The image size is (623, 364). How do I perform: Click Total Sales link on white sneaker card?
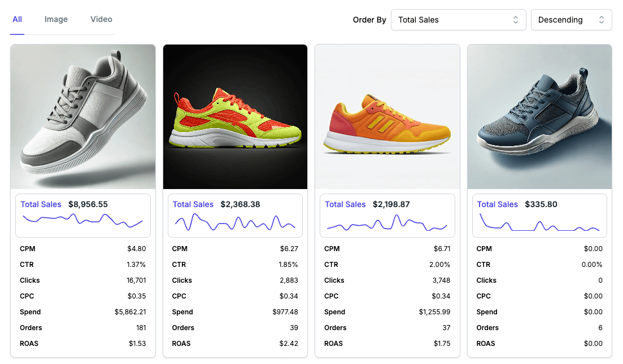[41, 204]
